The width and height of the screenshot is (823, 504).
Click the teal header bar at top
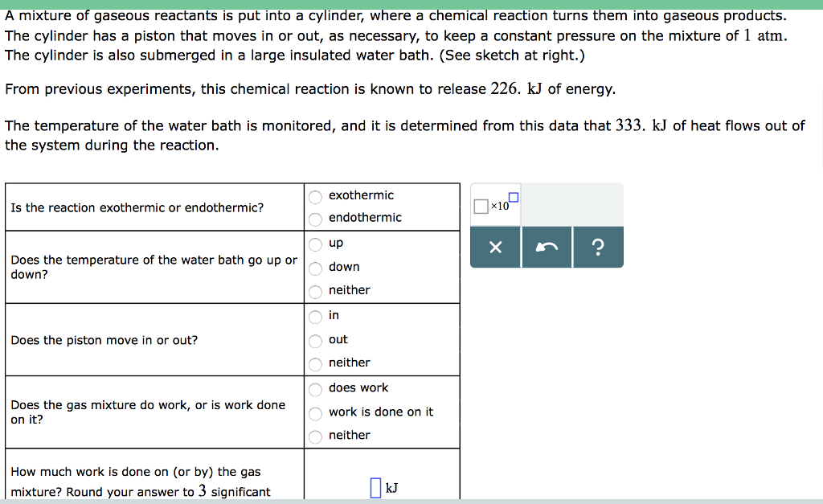411,2
